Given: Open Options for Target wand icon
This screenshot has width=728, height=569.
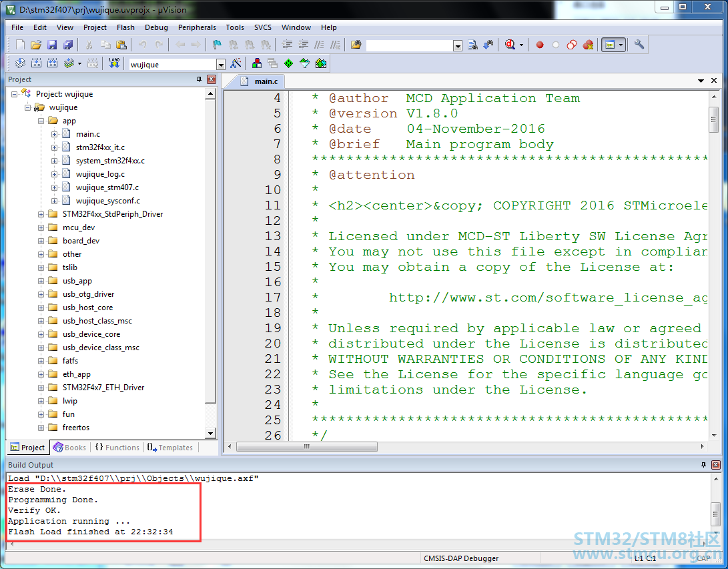Looking at the screenshot, I should [x=236, y=63].
